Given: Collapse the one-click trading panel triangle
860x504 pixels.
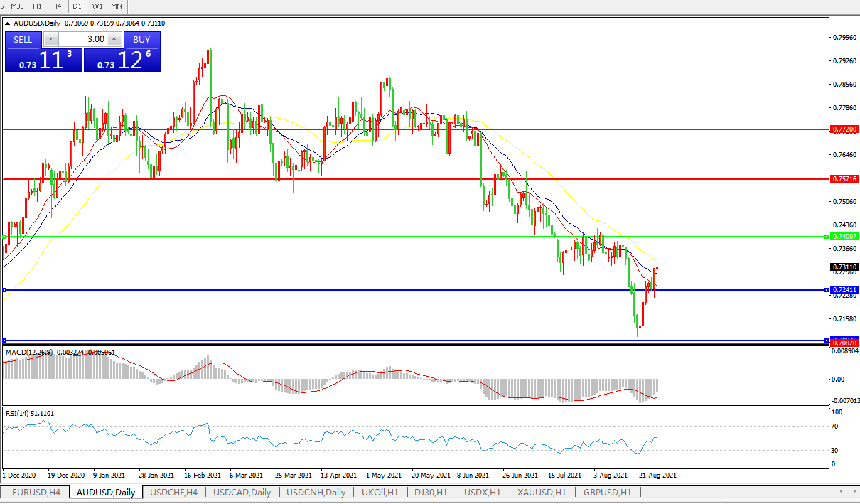Looking at the screenshot, I should (8, 23).
